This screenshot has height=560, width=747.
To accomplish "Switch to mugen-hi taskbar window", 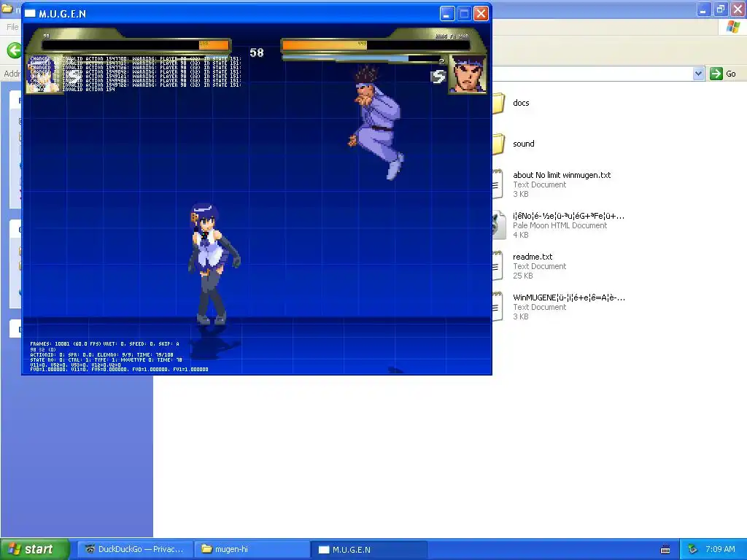I will 252,549.
